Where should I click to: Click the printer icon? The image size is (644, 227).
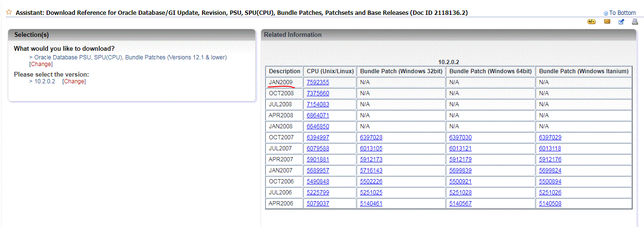(x=635, y=22)
